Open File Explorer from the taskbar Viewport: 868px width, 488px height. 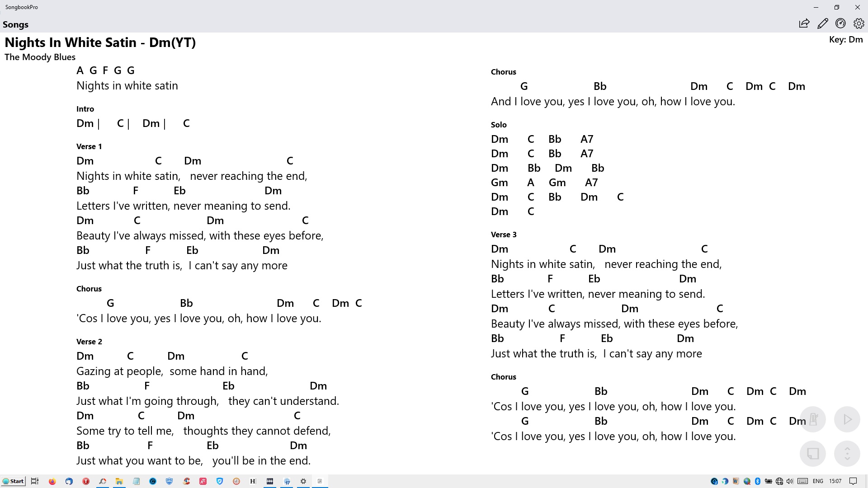click(119, 481)
